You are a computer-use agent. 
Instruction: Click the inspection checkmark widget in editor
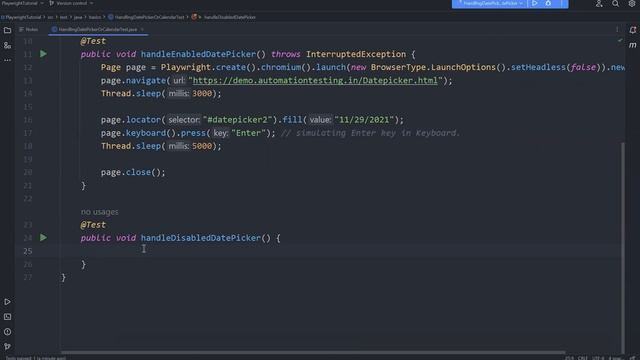pos(620,40)
